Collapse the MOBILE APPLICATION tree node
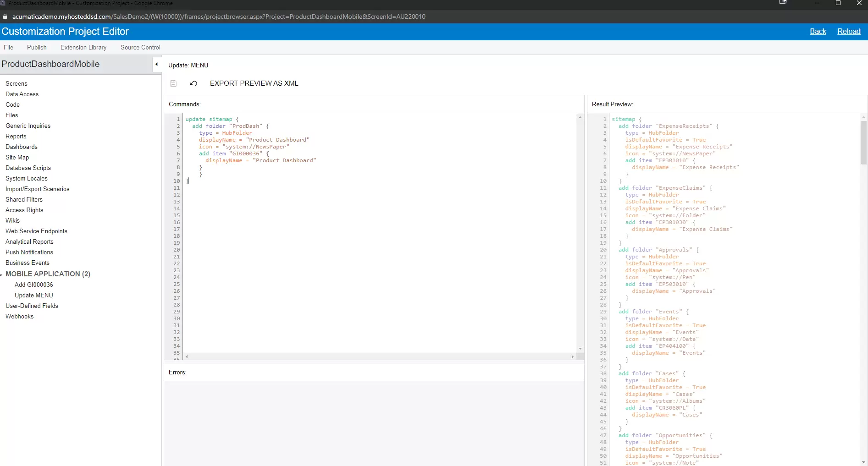Viewport: 868px width, 466px height. pyautogui.click(x=2, y=274)
